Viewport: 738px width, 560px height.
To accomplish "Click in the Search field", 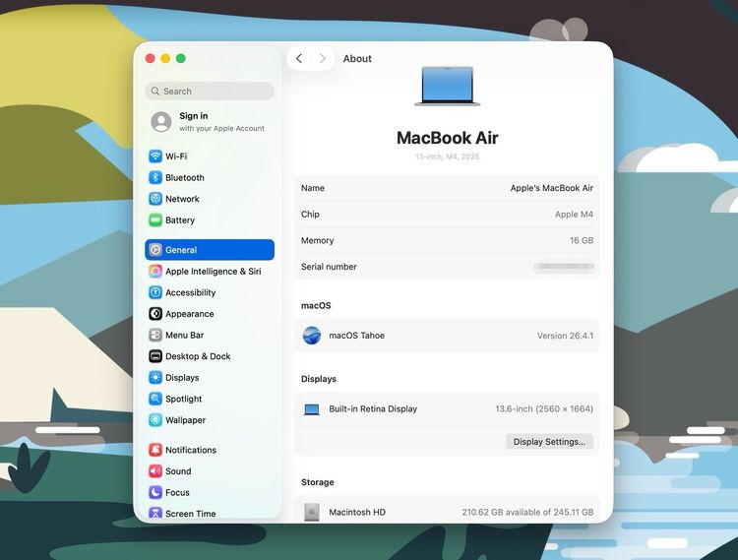I will 210,91.
